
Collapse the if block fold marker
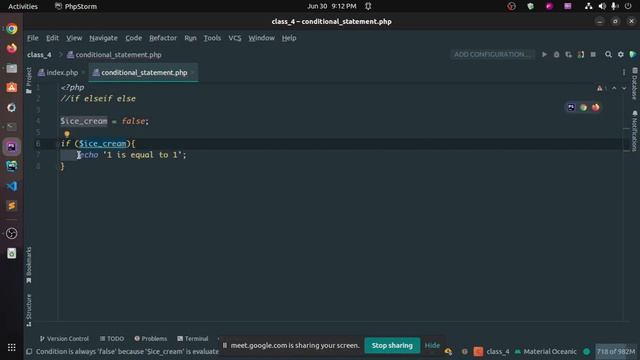(58, 144)
